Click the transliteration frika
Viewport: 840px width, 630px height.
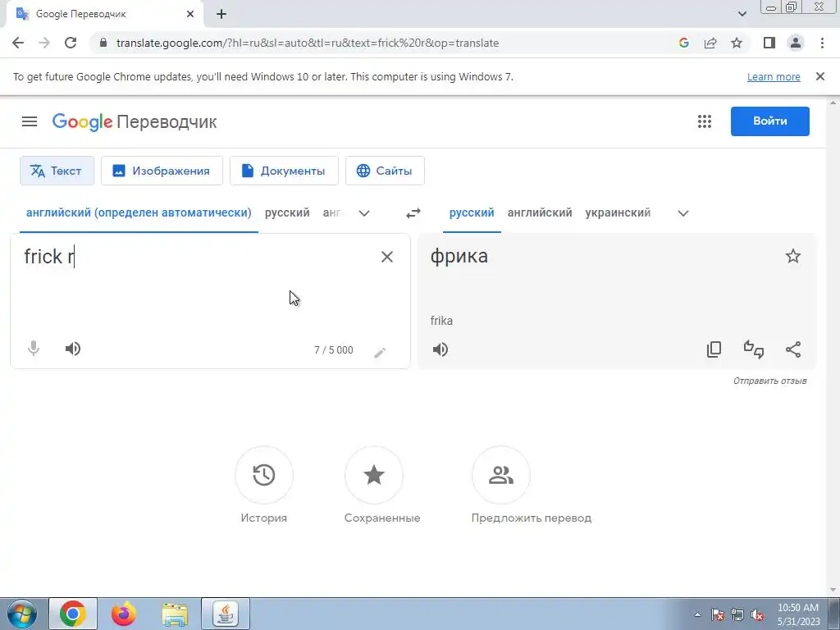[441, 321]
